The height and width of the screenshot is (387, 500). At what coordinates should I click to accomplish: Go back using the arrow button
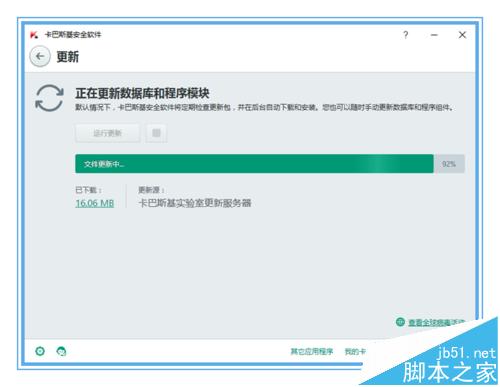pyautogui.click(x=40, y=56)
